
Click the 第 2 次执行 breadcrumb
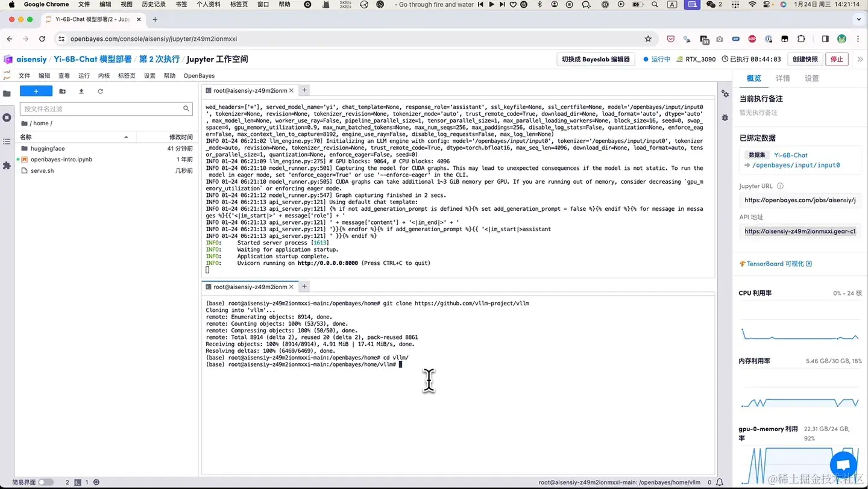[159, 59]
